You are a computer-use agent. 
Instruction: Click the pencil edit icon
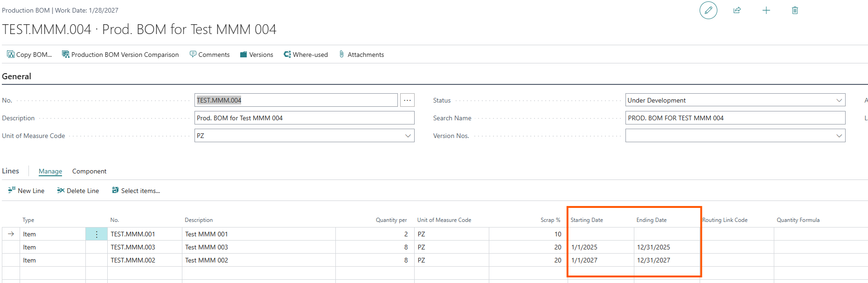[x=708, y=10]
